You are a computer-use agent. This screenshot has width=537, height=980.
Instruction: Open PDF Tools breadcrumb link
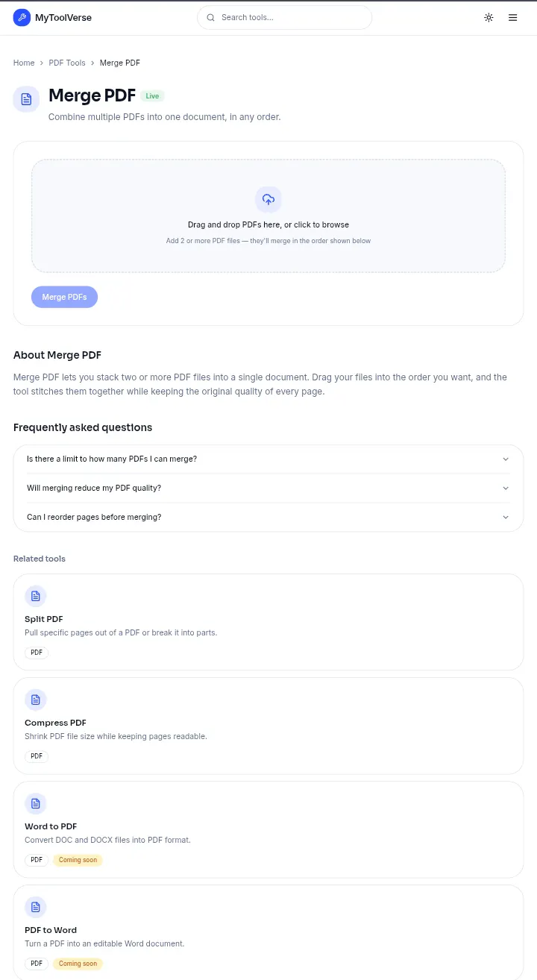(x=67, y=63)
